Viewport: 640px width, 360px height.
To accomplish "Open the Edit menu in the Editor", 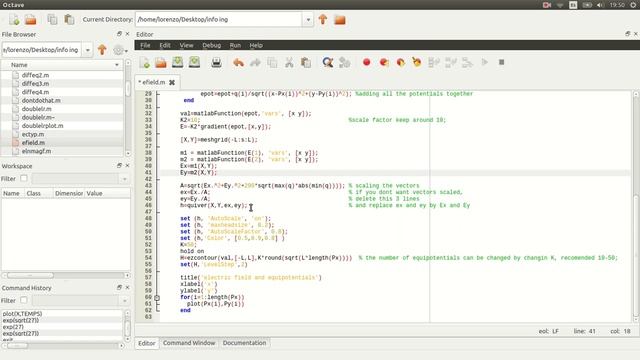I will pos(165,45).
